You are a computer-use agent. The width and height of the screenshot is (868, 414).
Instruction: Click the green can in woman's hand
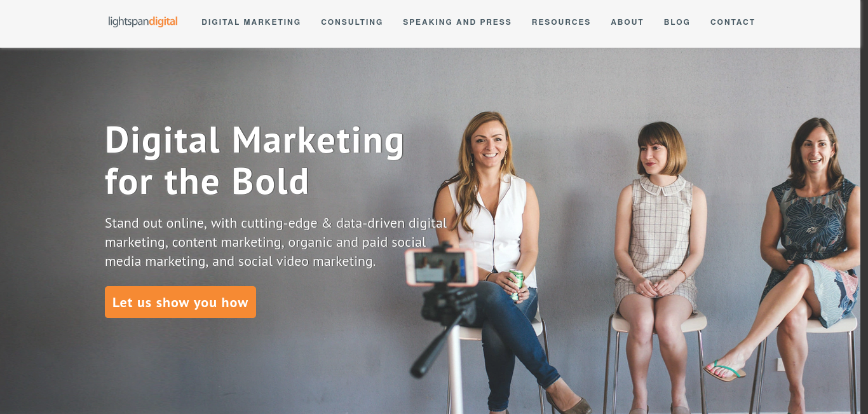coord(517,284)
